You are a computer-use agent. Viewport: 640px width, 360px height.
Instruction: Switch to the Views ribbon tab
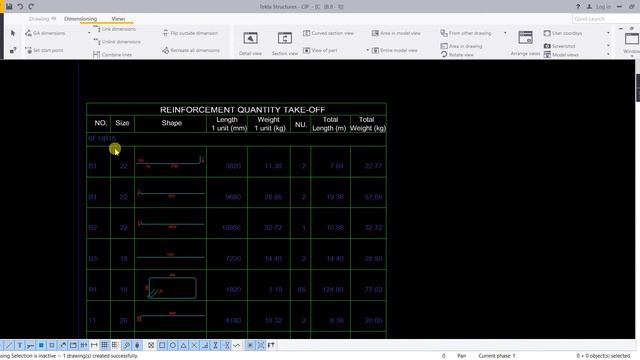[118, 19]
